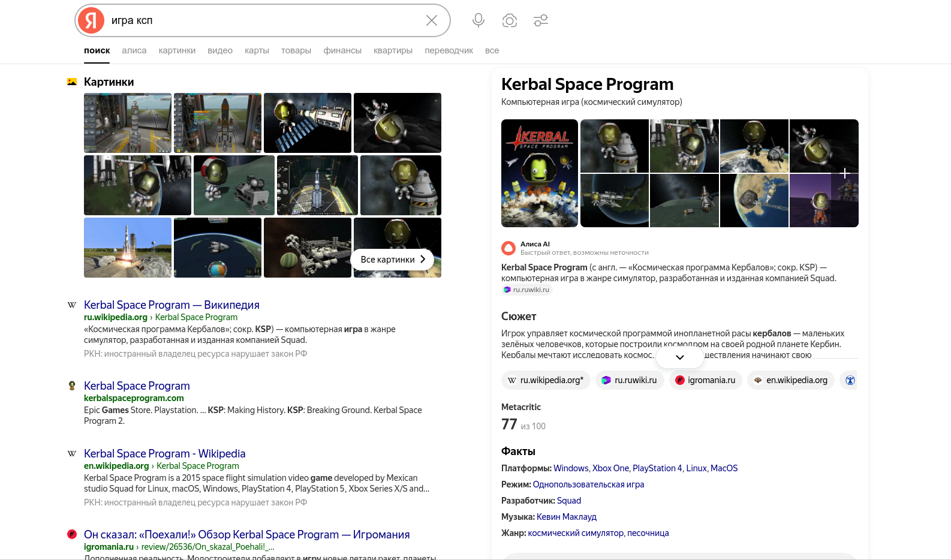Image resolution: width=951 pixels, height=560 pixels.
Task: Switch to the карты tab
Action: (x=257, y=50)
